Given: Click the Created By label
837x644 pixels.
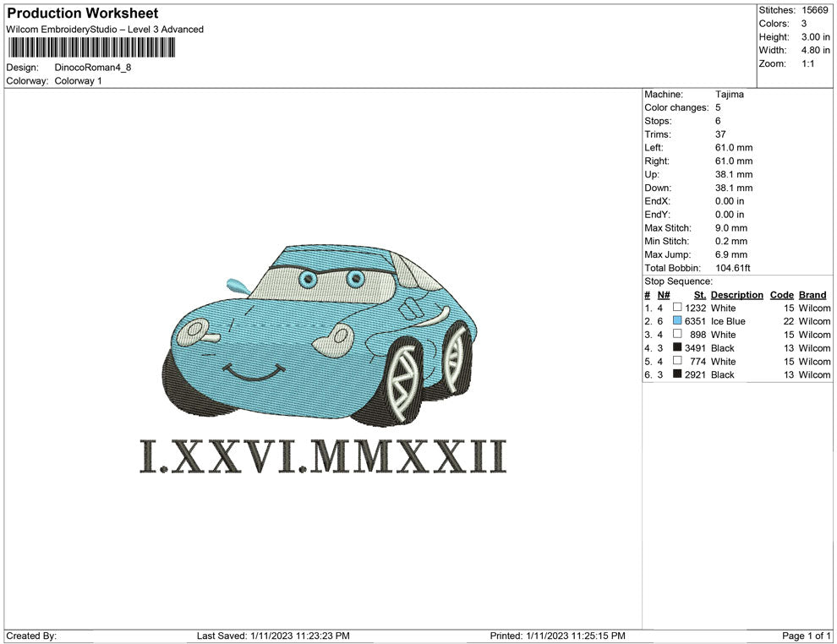Looking at the screenshot, I should pyautogui.click(x=31, y=636).
